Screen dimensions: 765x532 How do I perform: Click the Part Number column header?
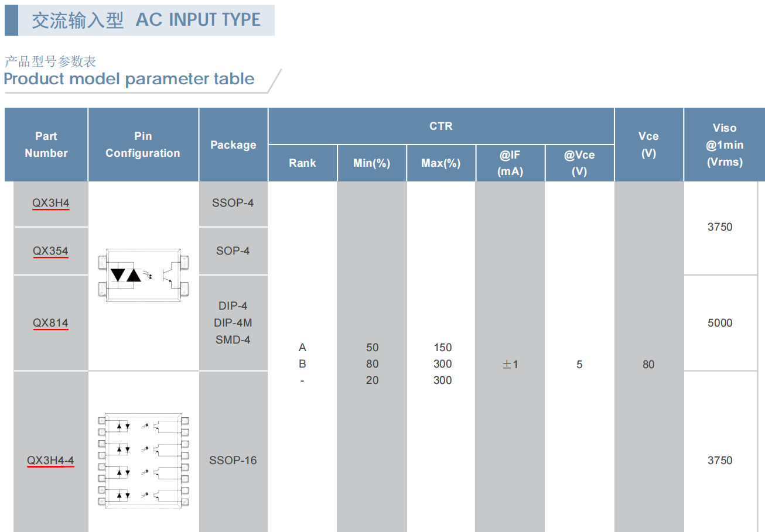pyautogui.click(x=46, y=145)
